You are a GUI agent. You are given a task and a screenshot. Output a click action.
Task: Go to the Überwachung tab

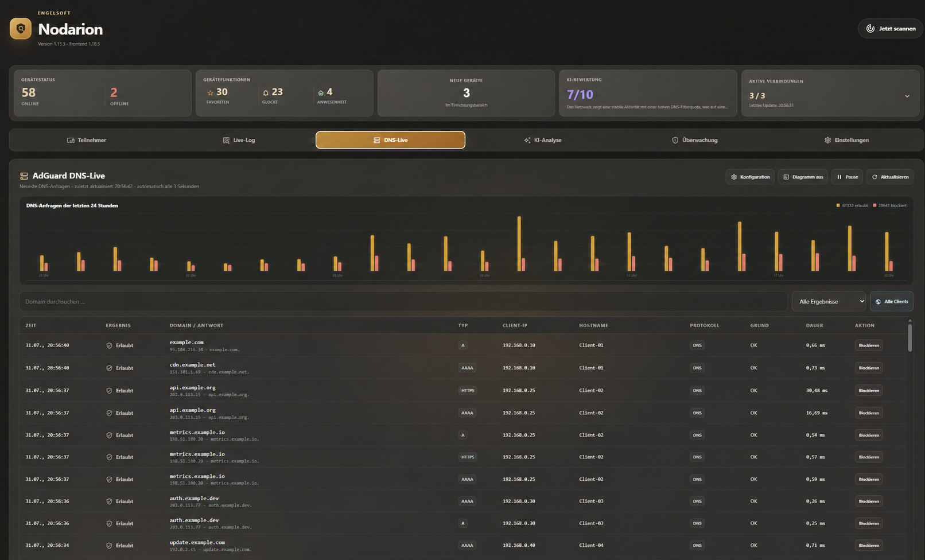click(694, 140)
